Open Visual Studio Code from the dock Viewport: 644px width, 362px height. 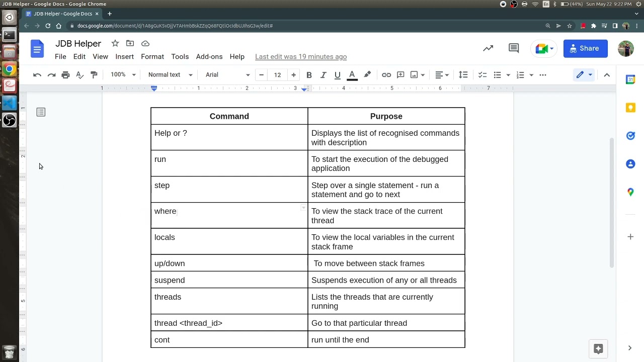pyautogui.click(x=9, y=103)
